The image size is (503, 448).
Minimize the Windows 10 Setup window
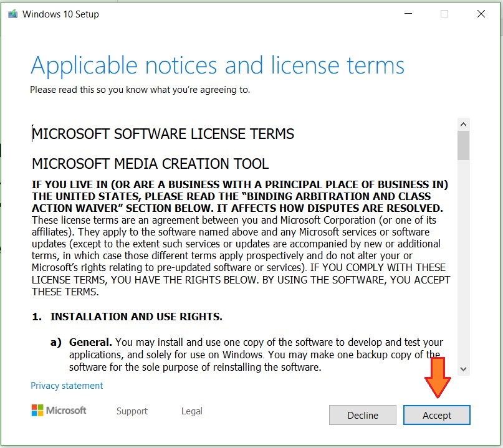tap(408, 14)
